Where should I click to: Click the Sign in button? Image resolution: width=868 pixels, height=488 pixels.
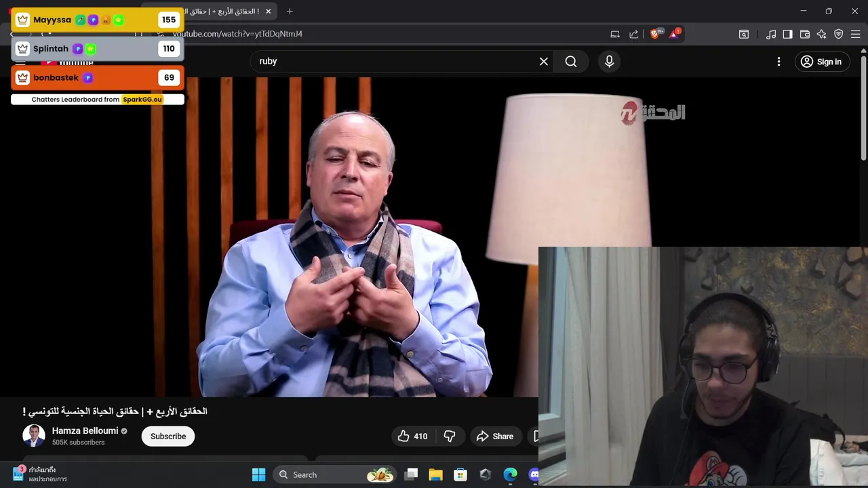[x=821, y=62]
